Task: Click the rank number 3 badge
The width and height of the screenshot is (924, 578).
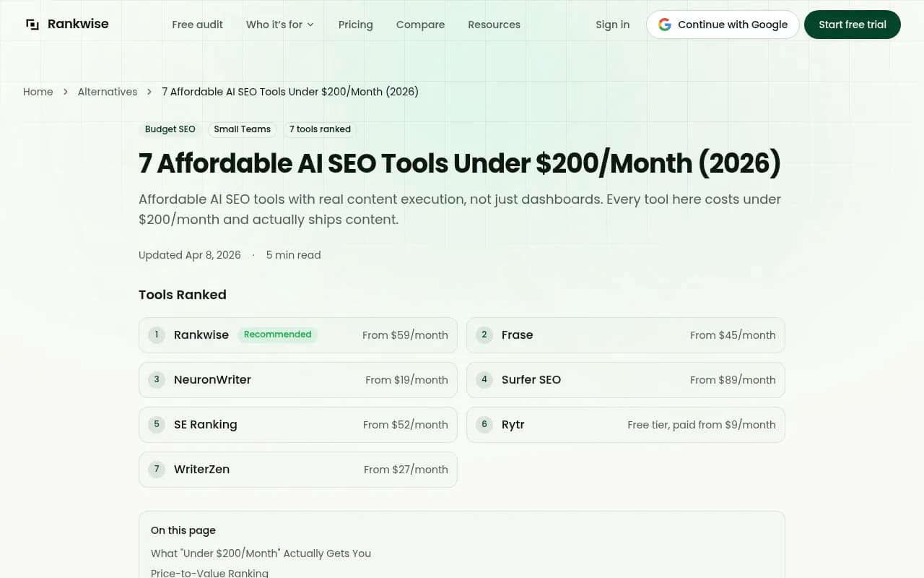Action: (157, 379)
